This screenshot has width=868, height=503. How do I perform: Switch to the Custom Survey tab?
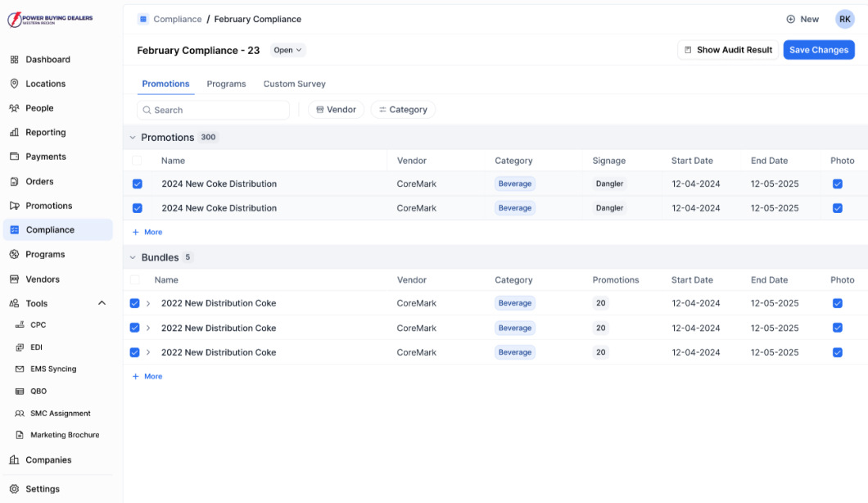(x=294, y=84)
